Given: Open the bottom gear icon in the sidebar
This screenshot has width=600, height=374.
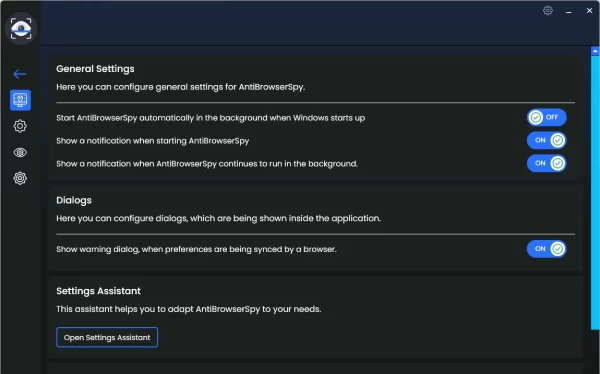Looking at the screenshot, I should click(20, 178).
